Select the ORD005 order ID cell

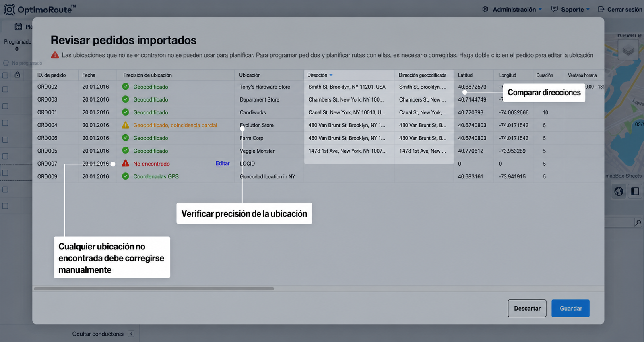(x=47, y=151)
